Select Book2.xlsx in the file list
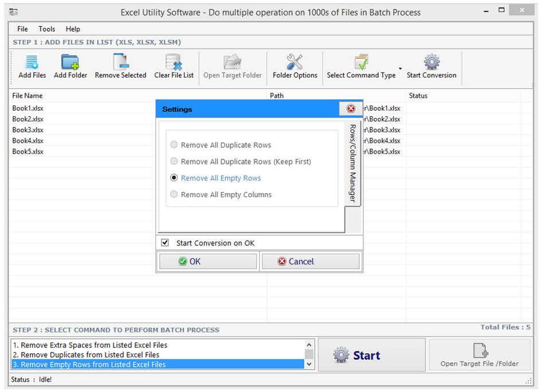Image resolution: width=542 pixels, height=392 pixels. 28,119
